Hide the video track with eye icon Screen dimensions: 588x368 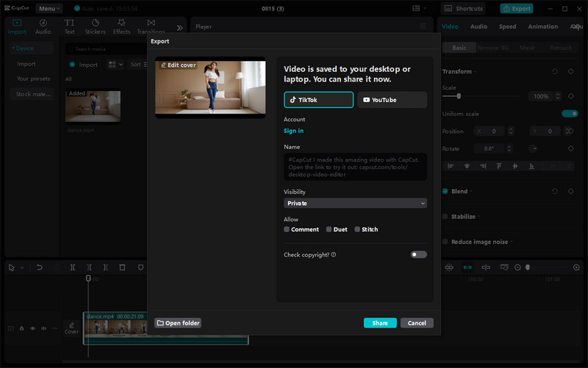pos(32,328)
